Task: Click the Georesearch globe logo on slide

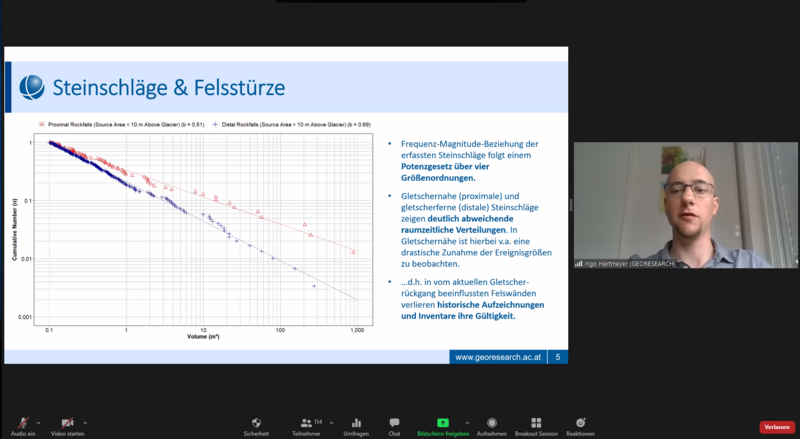Action: 33,88
